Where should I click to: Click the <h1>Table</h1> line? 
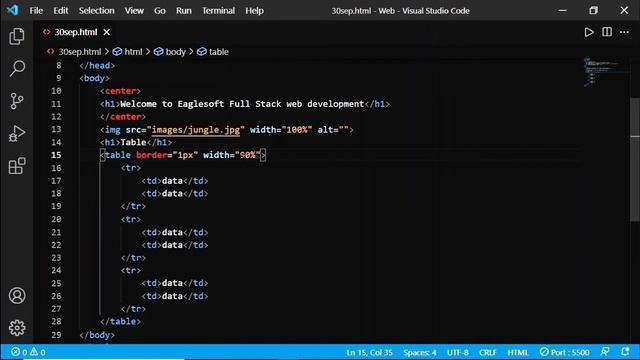[136, 142]
